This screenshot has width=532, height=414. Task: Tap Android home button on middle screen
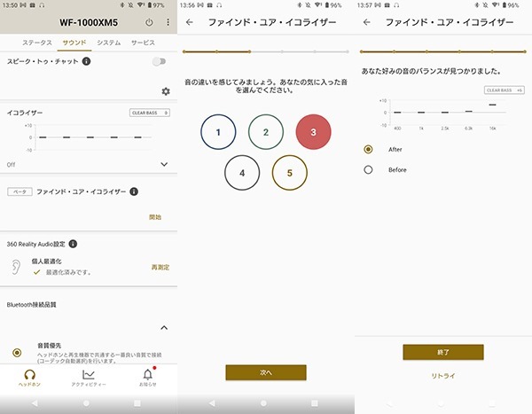point(263,403)
